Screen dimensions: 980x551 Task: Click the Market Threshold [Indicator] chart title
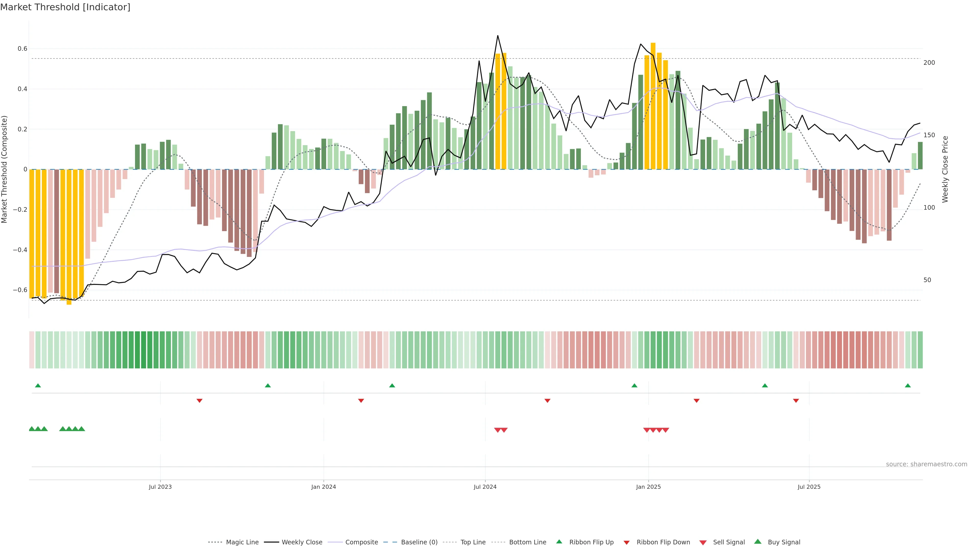(65, 7)
